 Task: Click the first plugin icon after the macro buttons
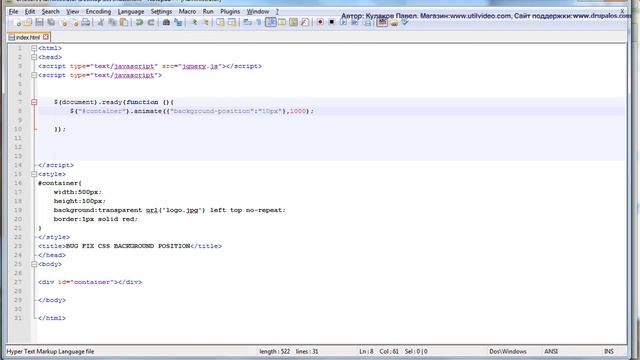pyautogui.click(x=382, y=22)
